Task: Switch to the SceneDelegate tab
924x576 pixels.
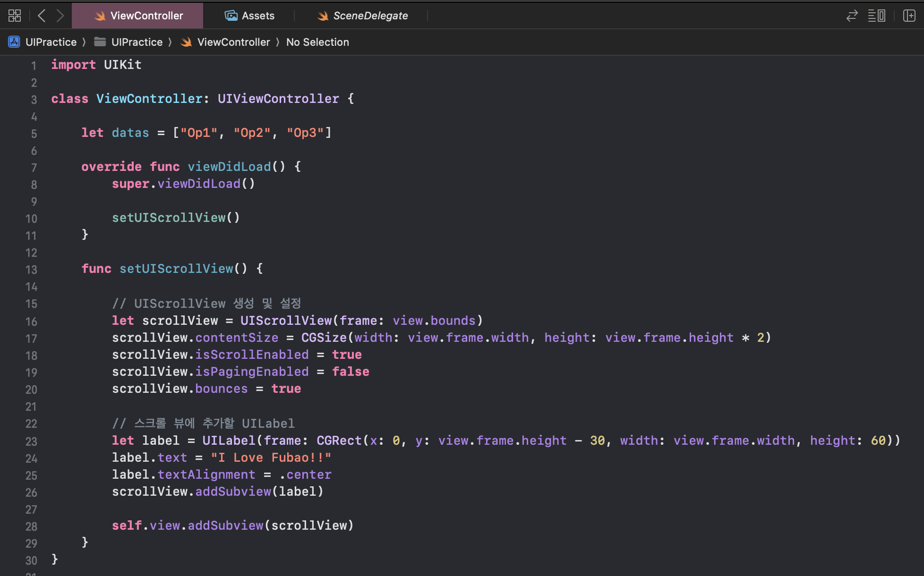Action: [370, 16]
